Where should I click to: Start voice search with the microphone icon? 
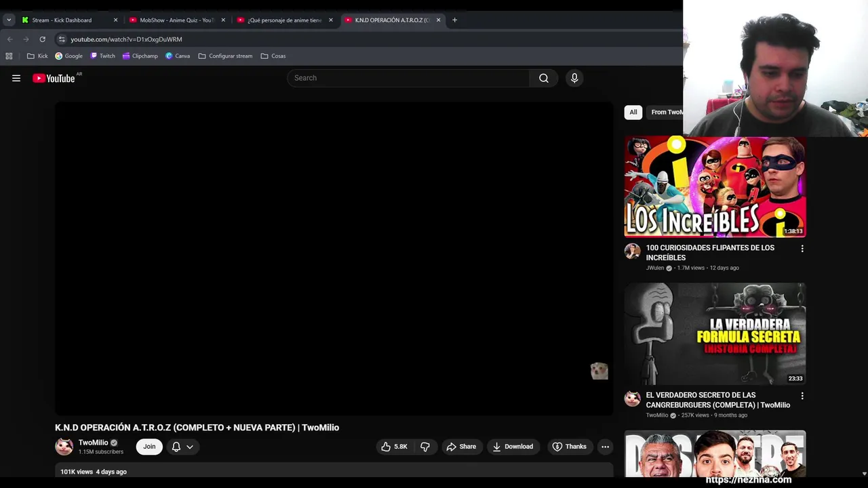[x=574, y=78]
